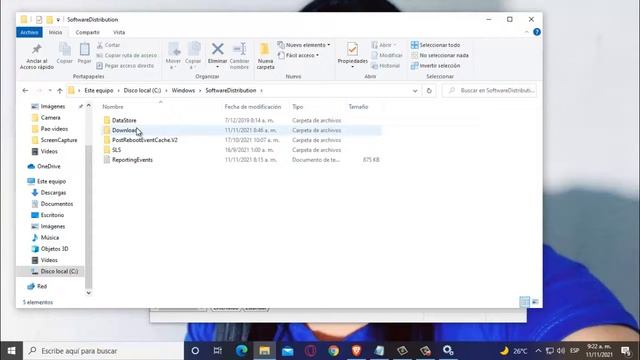Image resolution: width=640 pixels, height=360 pixels.
Task: Click the Pegar clipboard icon
Action: point(84,53)
